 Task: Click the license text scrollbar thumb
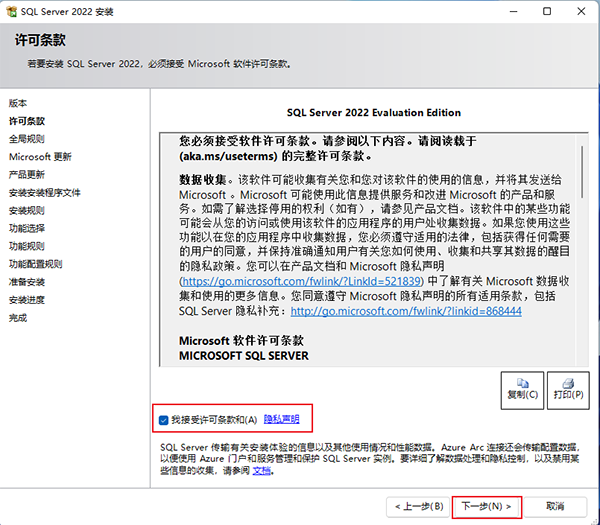coord(582,171)
